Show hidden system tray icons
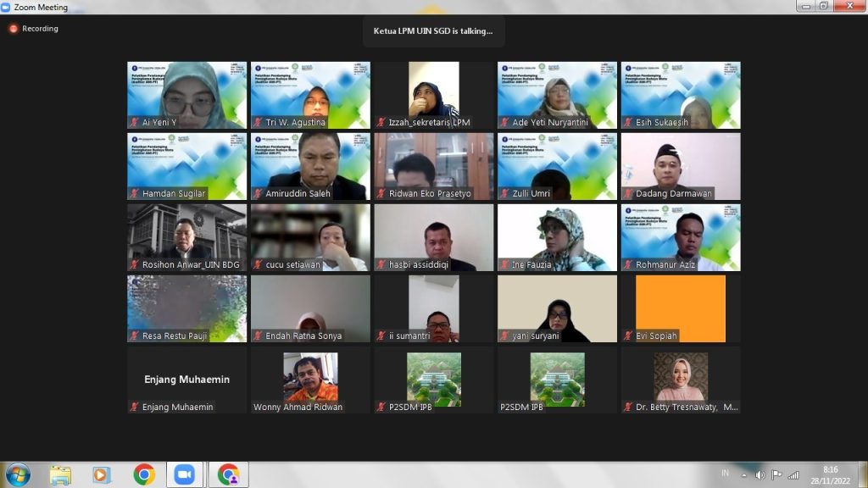 tap(743, 474)
